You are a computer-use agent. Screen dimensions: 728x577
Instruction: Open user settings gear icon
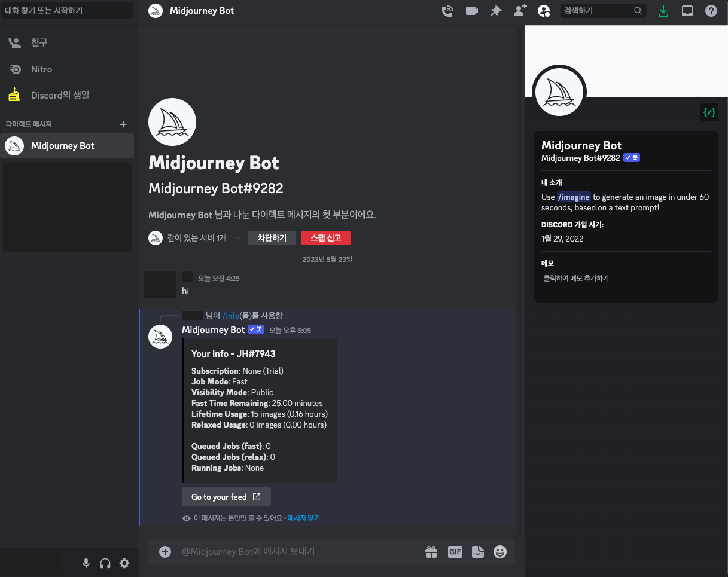pos(124,563)
